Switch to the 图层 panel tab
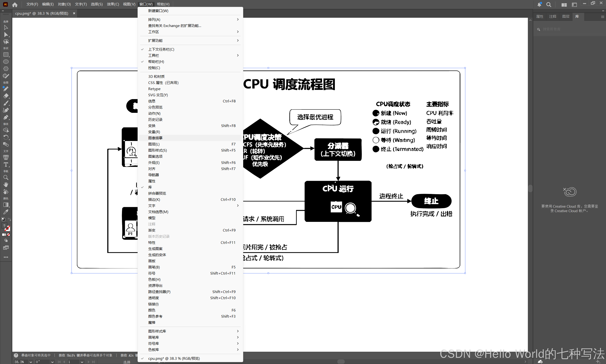This screenshot has width=606, height=364. click(566, 16)
